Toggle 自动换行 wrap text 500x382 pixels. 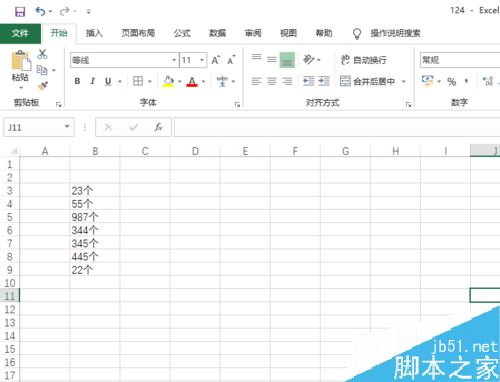click(364, 60)
